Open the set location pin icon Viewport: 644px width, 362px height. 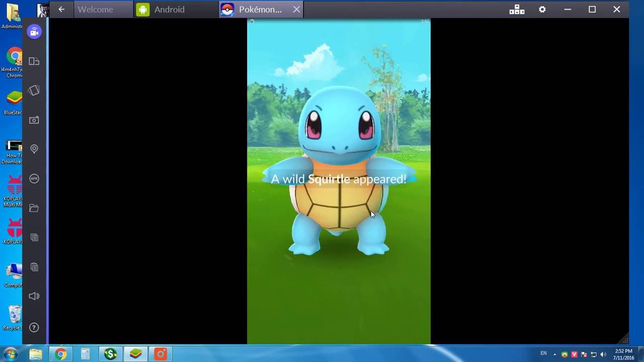click(x=34, y=149)
